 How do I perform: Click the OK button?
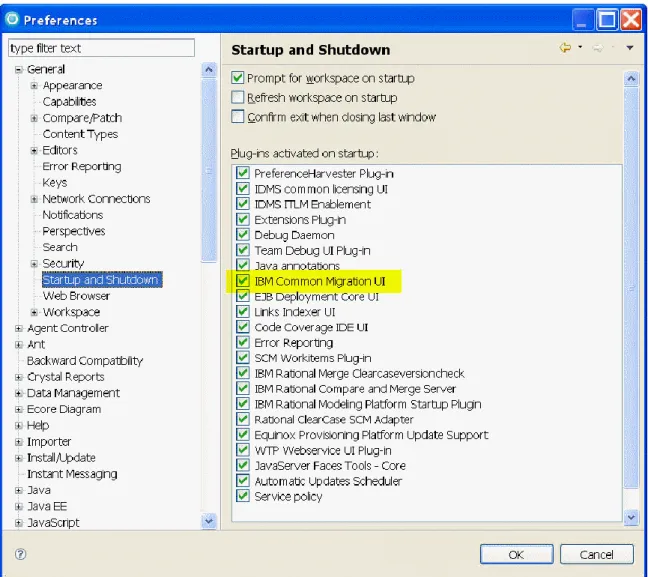point(517,554)
